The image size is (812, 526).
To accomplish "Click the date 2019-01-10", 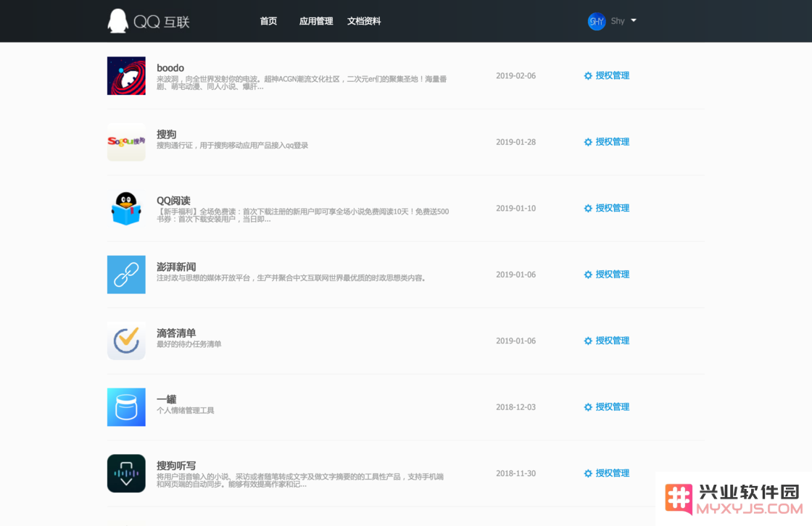I will [x=515, y=208].
